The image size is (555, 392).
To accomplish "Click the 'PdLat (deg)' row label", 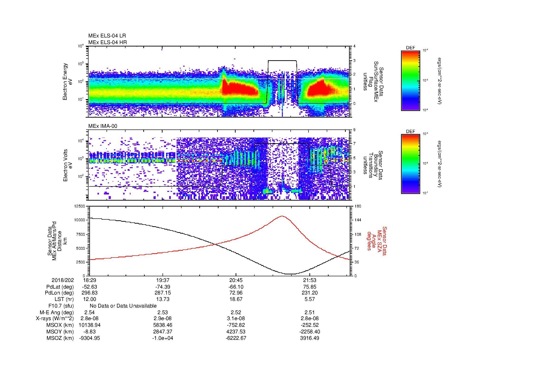I will tap(60, 287).
